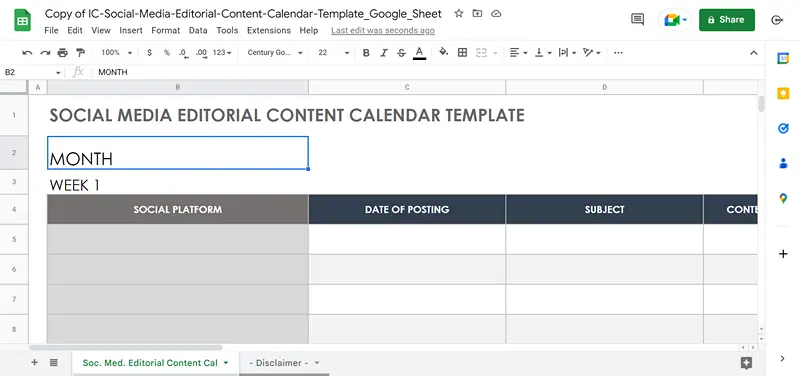This screenshot has height=376, width=800.
Task: Open the zoom 100% dropdown
Action: click(x=116, y=53)
